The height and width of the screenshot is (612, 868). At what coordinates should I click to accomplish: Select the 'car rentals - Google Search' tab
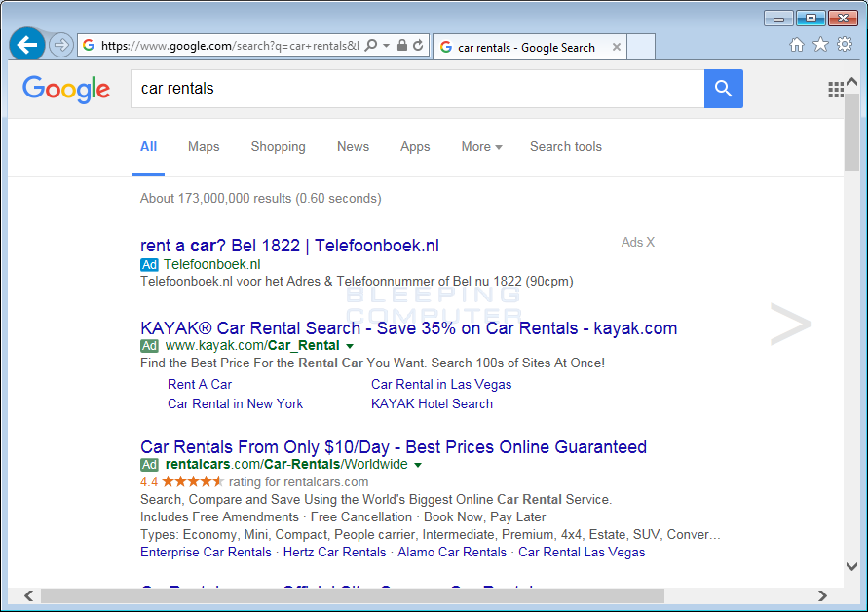click(530, 48)
